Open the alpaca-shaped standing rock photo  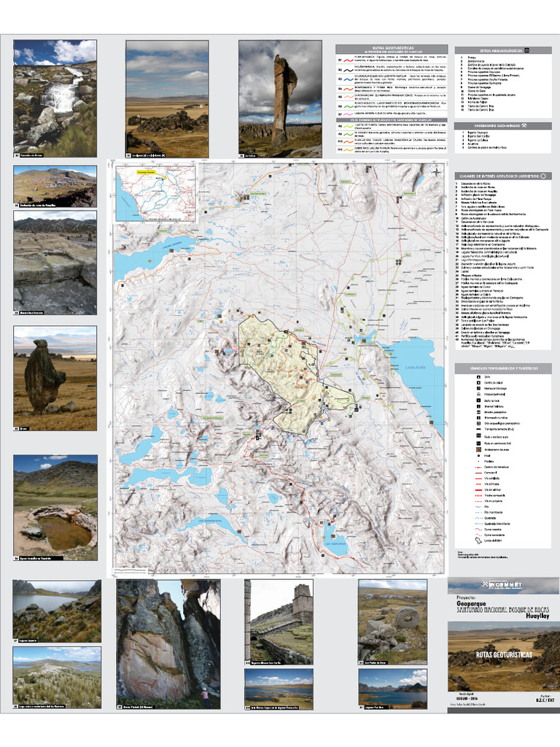(55, 379)
